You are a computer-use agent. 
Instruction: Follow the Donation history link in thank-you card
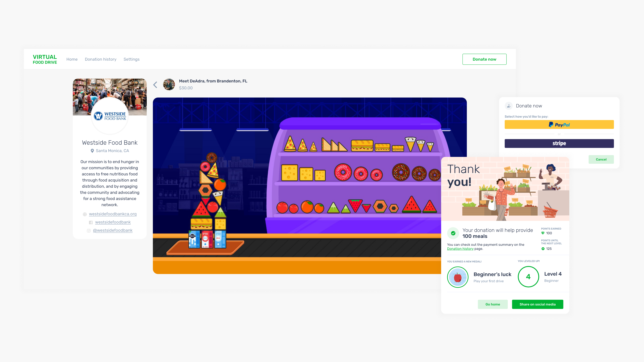point(460,249)
